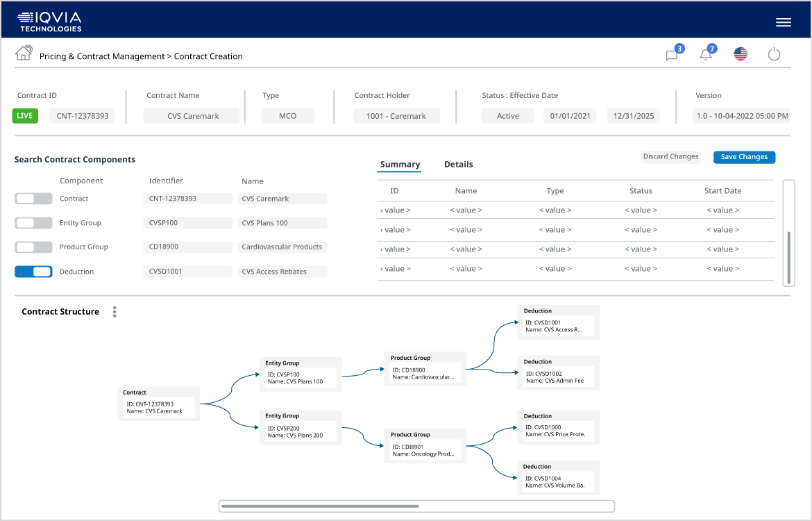
Task: Click the Contract Creation breadcrumb
Action: 208,56
